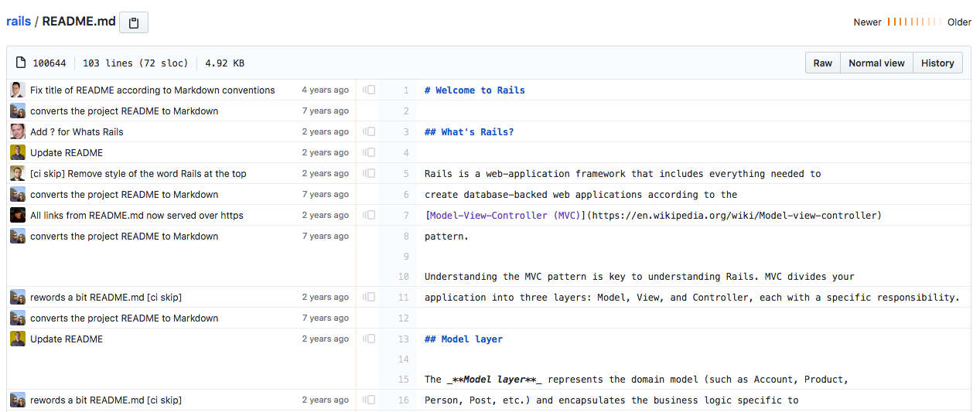
Task: View blame prior to '[ci skip] Remove style' change
Action: [x=369, y=173]
